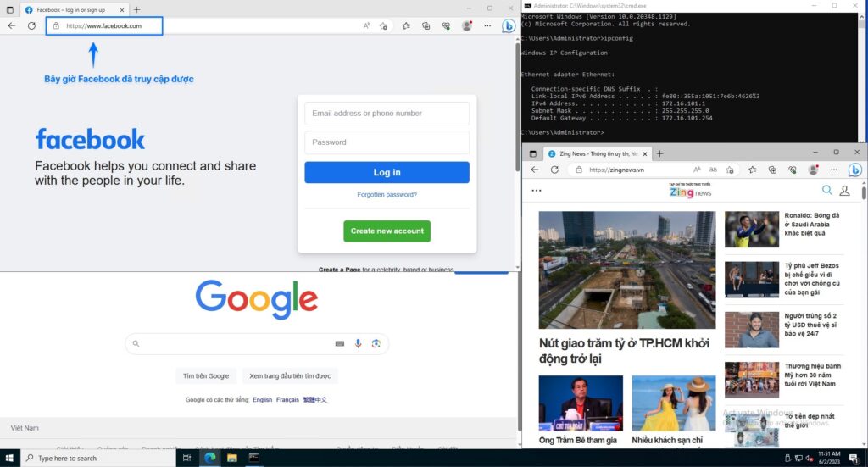Open tab actions menu in Facebook window
The width and height of the screenshot is (868, 467).
click(9, 9)
